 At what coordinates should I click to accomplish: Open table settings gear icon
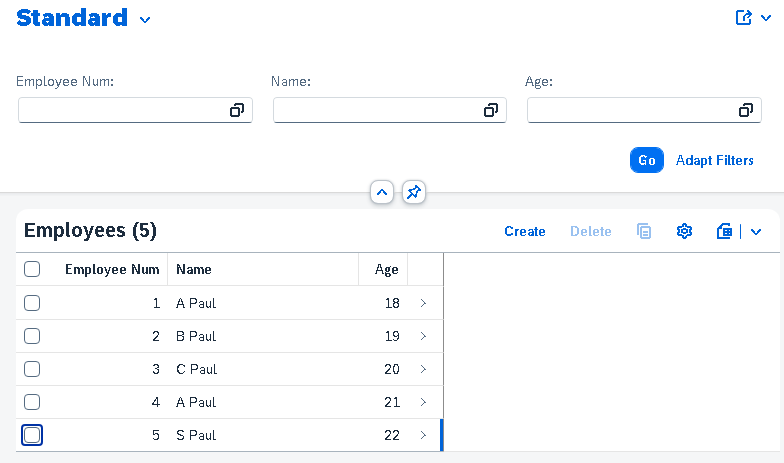pos(684,231)
